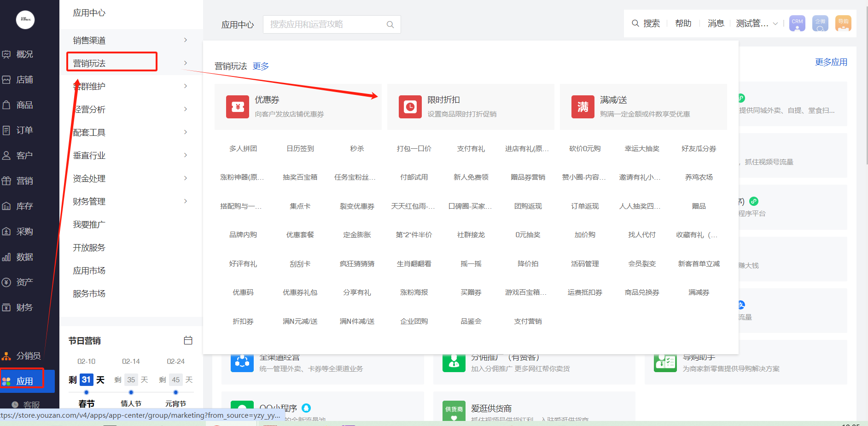Open the 更多应用 link
Screen dimensions: 868x426
831,62
